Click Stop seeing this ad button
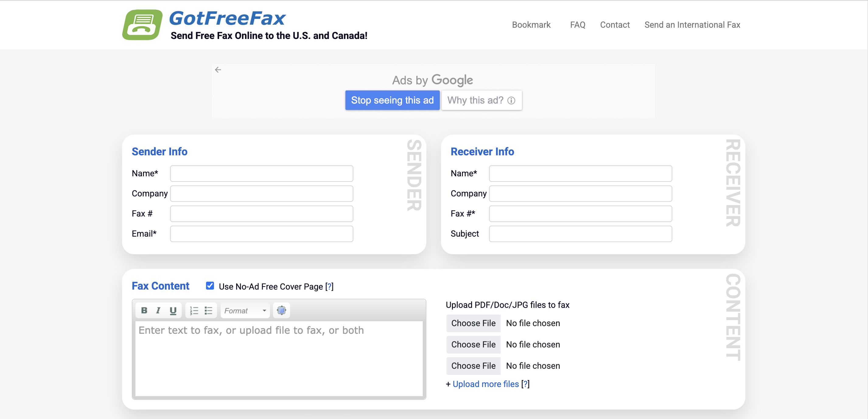 point(392,100)
